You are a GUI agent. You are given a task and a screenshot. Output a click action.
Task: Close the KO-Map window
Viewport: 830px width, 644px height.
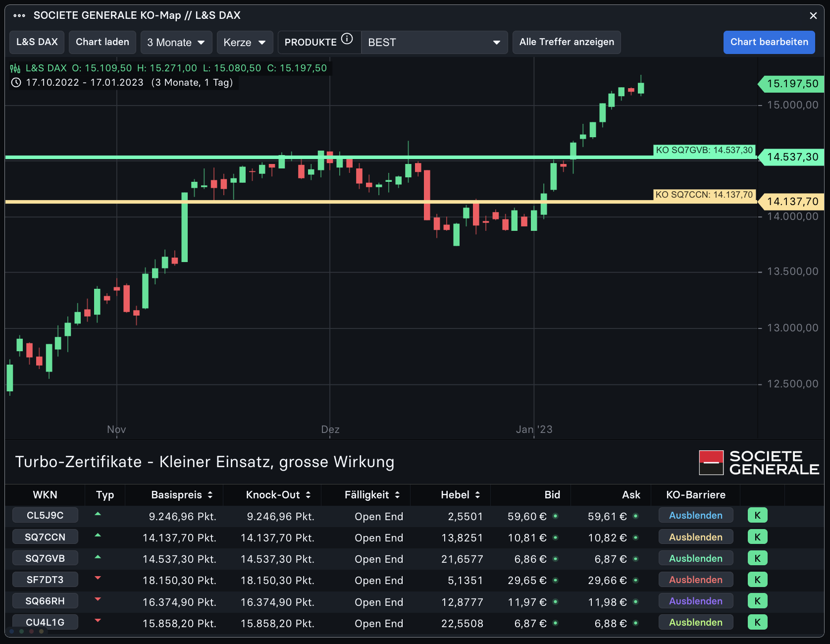click(813, 16)
